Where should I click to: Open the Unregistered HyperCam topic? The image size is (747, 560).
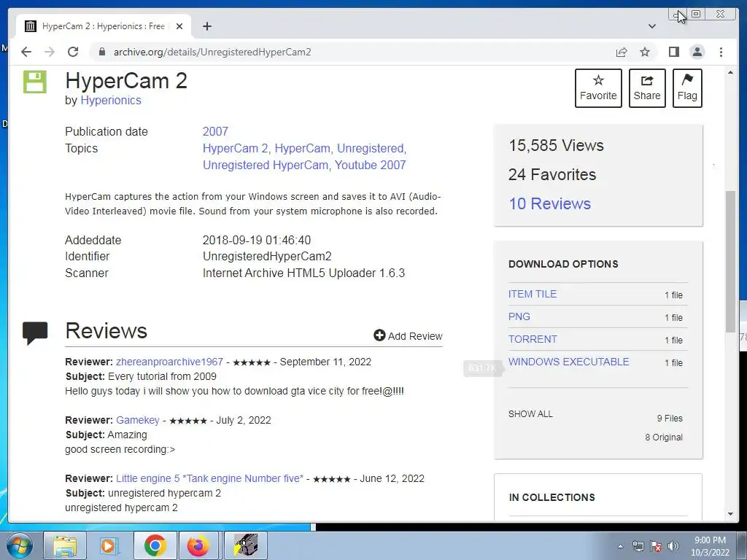tap(266, 166)
